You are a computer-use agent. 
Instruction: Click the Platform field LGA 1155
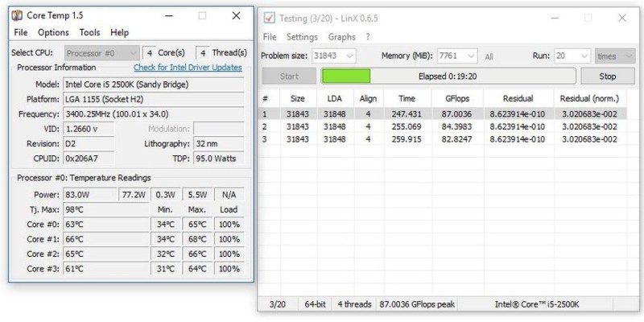(154, 99)
